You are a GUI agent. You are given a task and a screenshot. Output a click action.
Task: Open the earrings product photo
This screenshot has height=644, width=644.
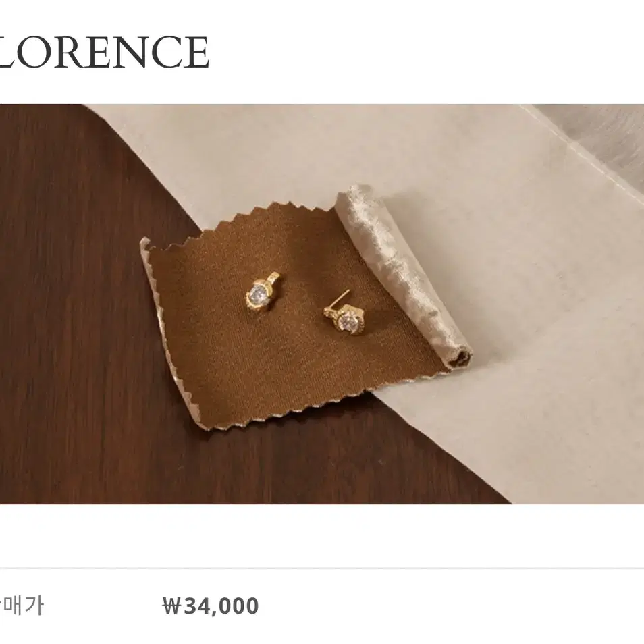click(x=322, y=304)
